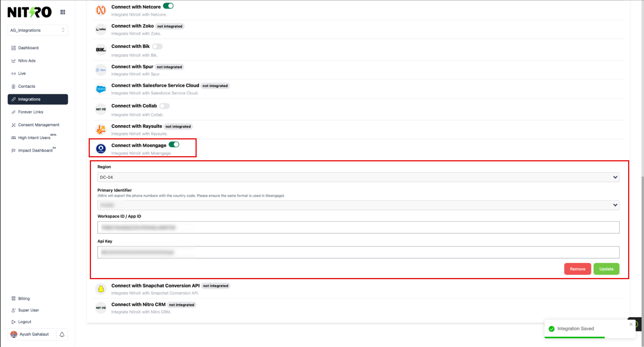Toggle off Connect with Netcore
This screenshot has width=644, height=347.
pyautogui.click(x=168, y=6)
